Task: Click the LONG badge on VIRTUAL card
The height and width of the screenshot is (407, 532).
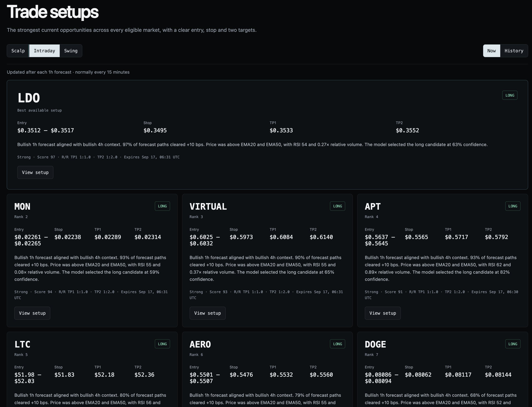Action: point(338,206)
